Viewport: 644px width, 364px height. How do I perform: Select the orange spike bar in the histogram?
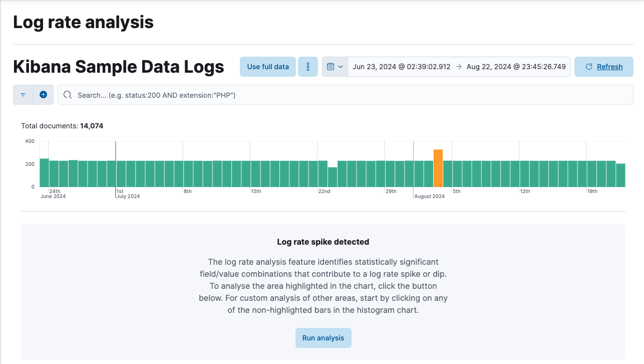point(438,165)
